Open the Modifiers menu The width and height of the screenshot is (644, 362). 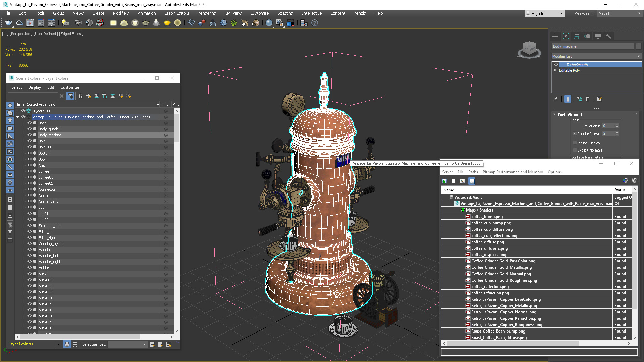[121, 13]
